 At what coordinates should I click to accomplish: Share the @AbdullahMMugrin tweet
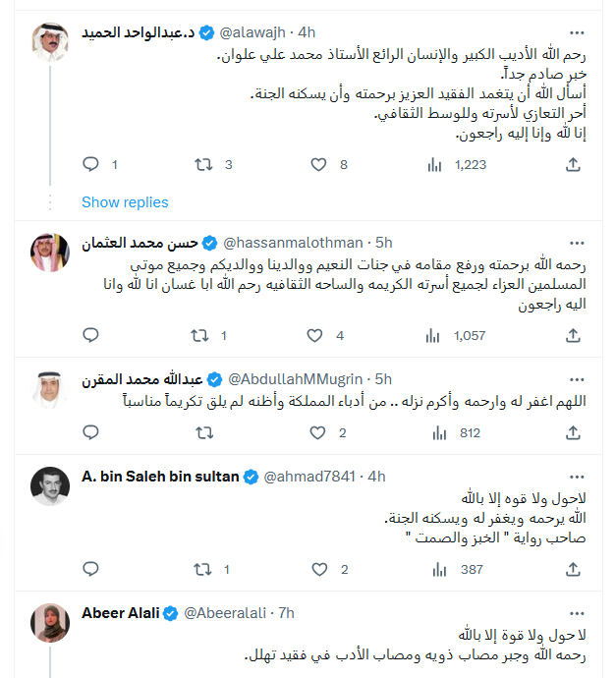575,432
